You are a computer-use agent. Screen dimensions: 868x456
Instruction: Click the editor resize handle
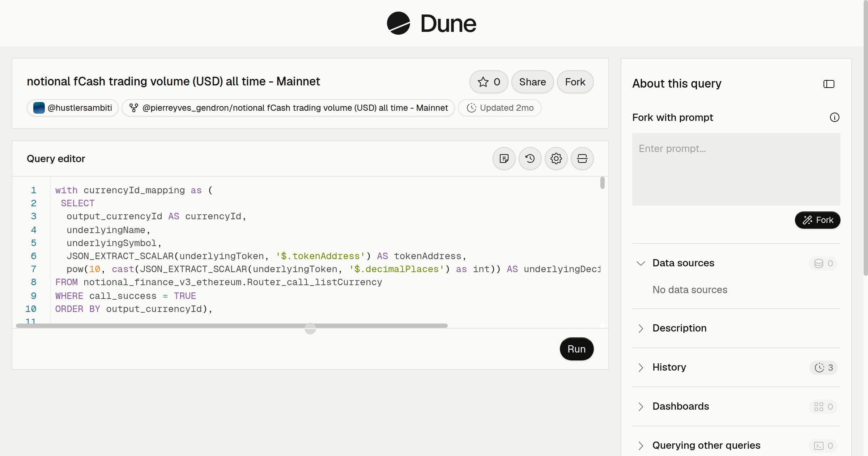[310, 329]
